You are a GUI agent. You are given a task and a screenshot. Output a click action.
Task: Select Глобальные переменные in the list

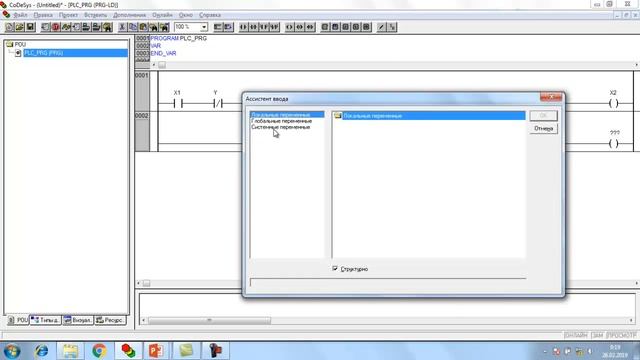coord(282,121)
